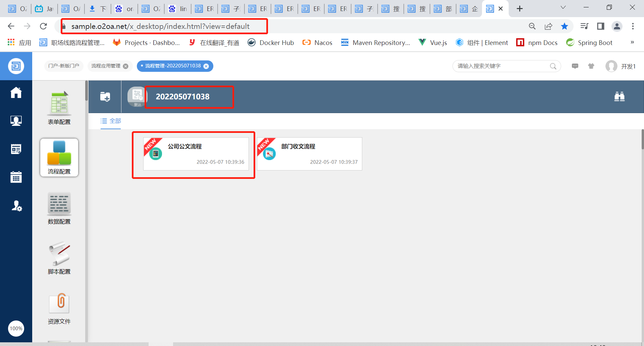The height and width of the screenshot is (346, 644).
Task: Open 表单配置 form configuration
Action: pyautogui.click(x=59, y=108)
